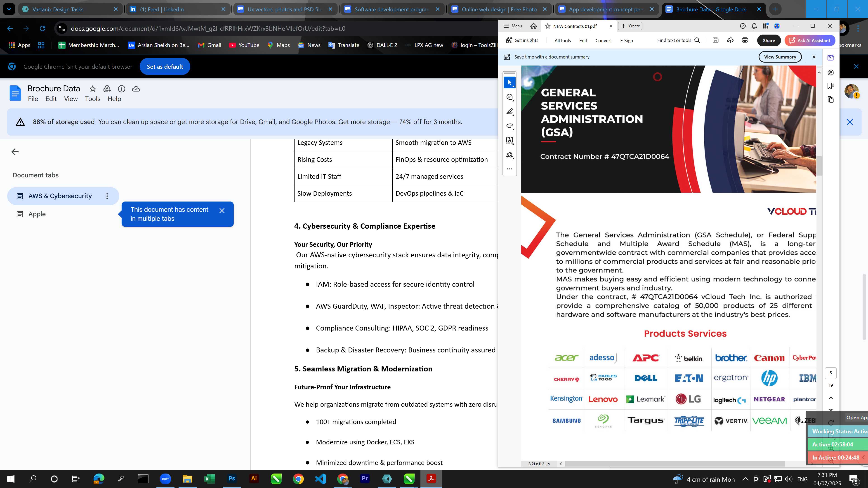The height and width of the screenshot is (488, 868).
Task: Go to previous PDF page arrow
Action: click(831, 398)
